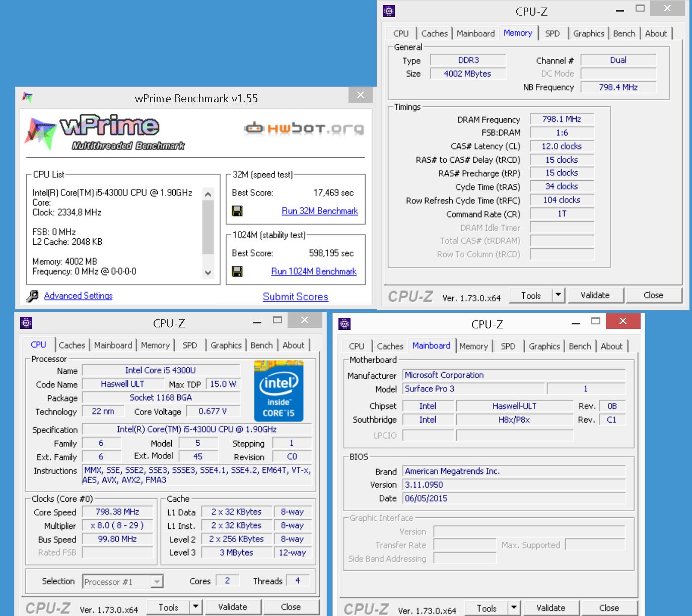Open Bench tab in Mainboard window
692x616 pixels.
tap(580, 346)
